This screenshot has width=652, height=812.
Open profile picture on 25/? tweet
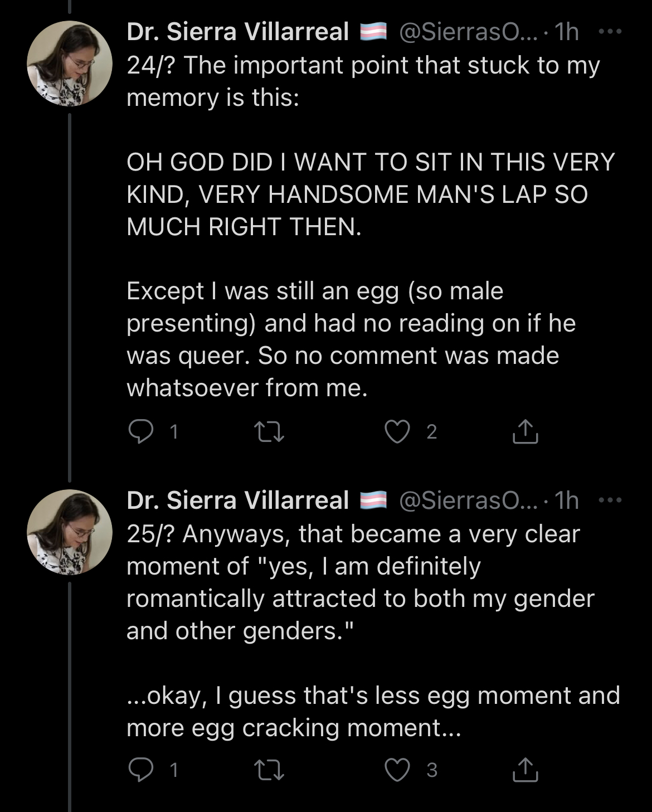(70, 532)
